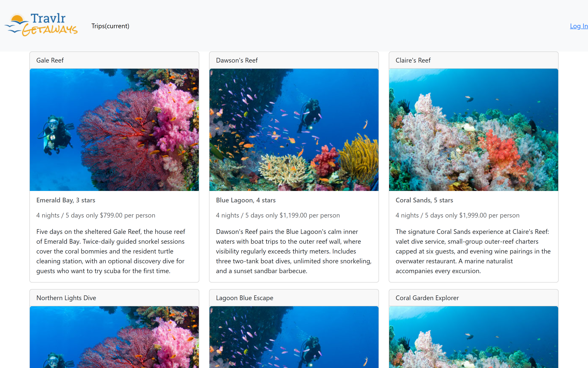Click the Lagoon Blue Escape card header
Image resolution: width=588 pixels, height=368 pixels.
294,298
